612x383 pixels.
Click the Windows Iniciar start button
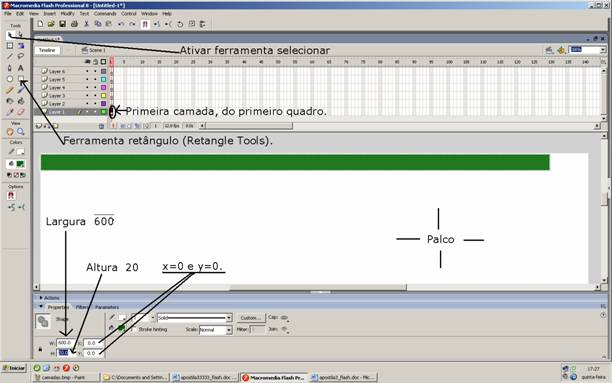coord(14,368)
